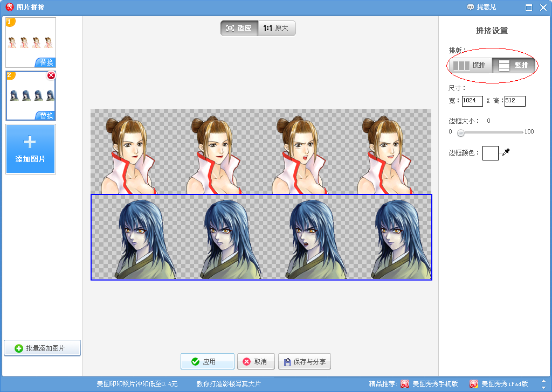Click the blue-haired character strip in canvas
The height and width of the screenshot is (392, 552).
coord(261,237)
